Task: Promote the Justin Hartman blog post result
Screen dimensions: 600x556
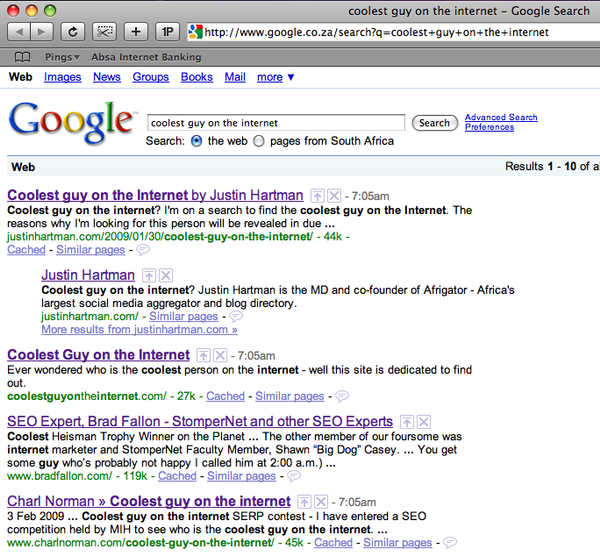Action: [317, 196]
